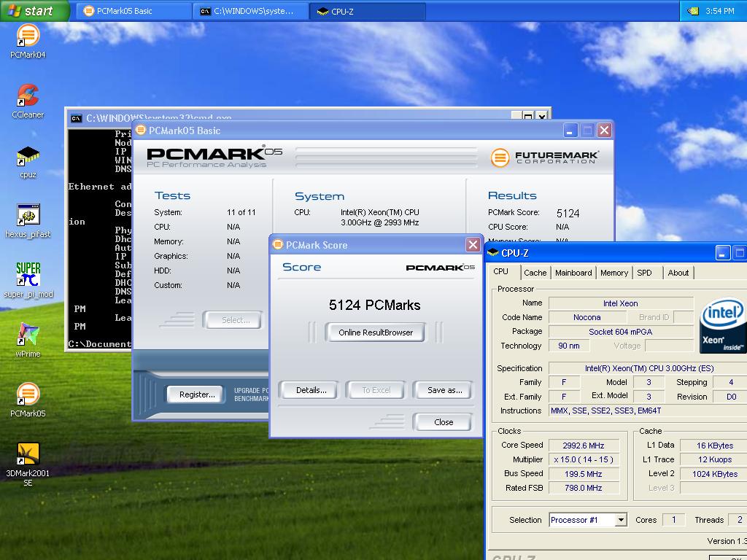Switch to the cmd.exe taskbar item
The width and height of the screenshot is (747, 560).
[x=251, y=11]
